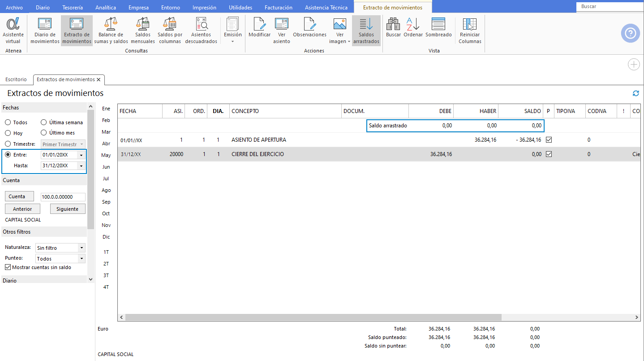Open the Asistencia Técnica tab
Viewport: 644px width, 361px height.
coord(326,8)
